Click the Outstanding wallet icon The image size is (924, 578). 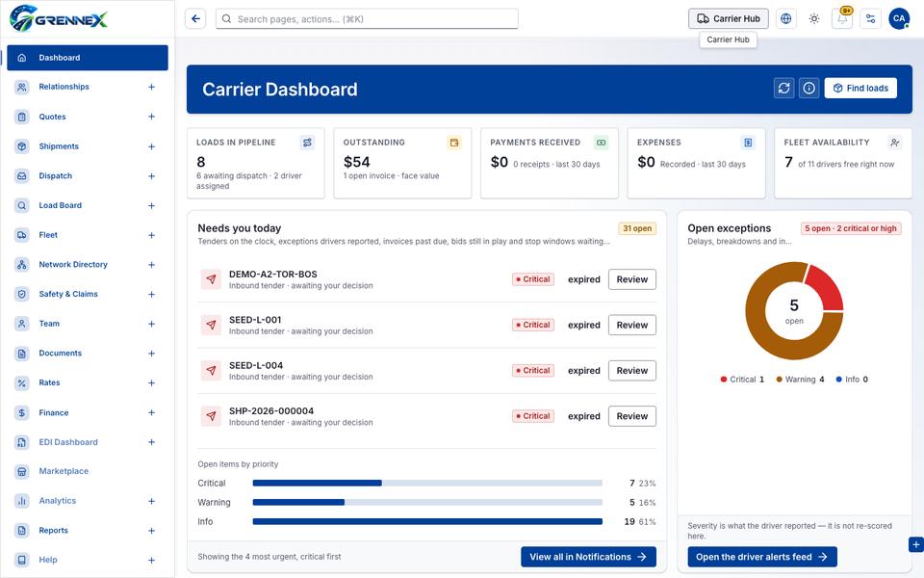[453, 143]
